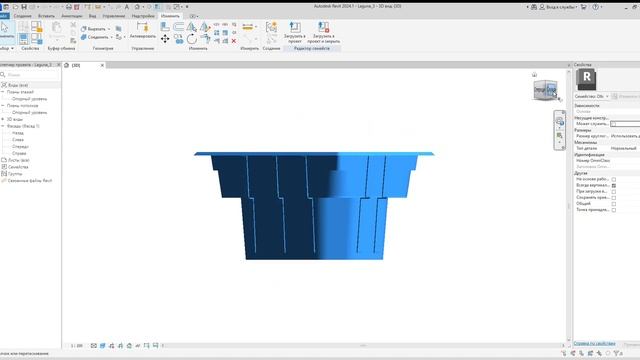Open the family type selector dropdown
Viewport: 640px width, 360px height.
point(607,96)
